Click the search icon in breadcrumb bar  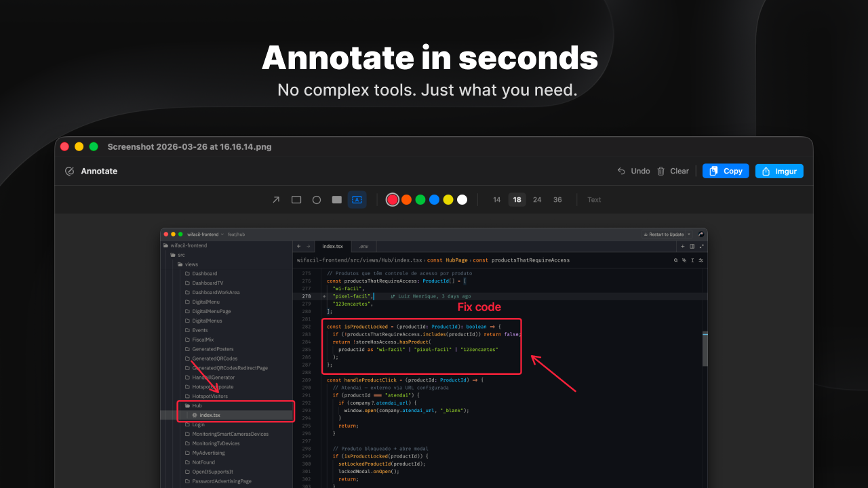click(675, 260)
